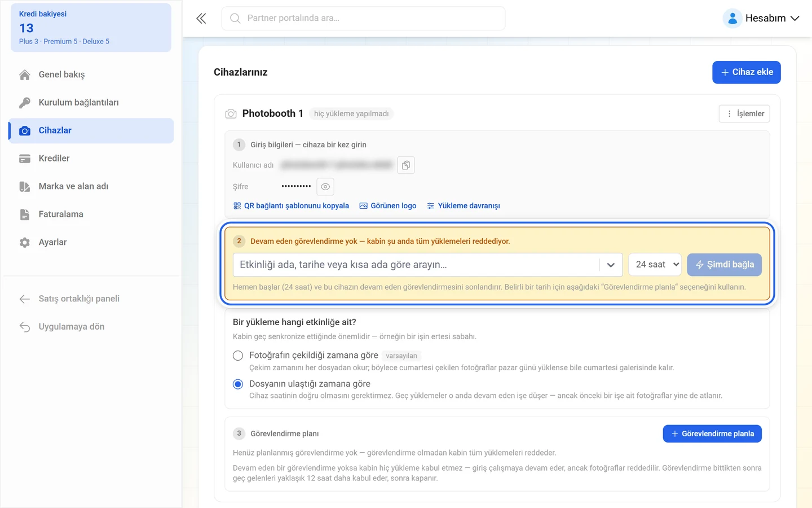
Task: Click the return arrow icon beside Uygulamaya dön
Action: [25, 327]
